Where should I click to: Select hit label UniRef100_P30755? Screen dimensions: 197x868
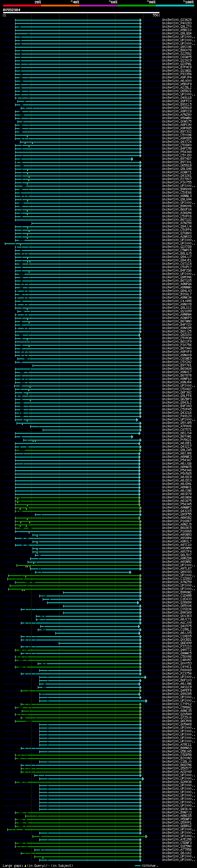click(177, 182)
